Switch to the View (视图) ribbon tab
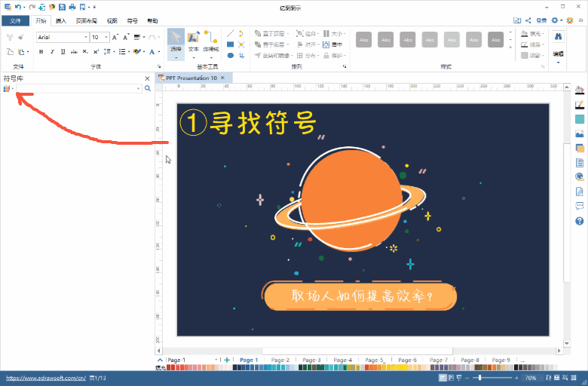 coord(112,20)
